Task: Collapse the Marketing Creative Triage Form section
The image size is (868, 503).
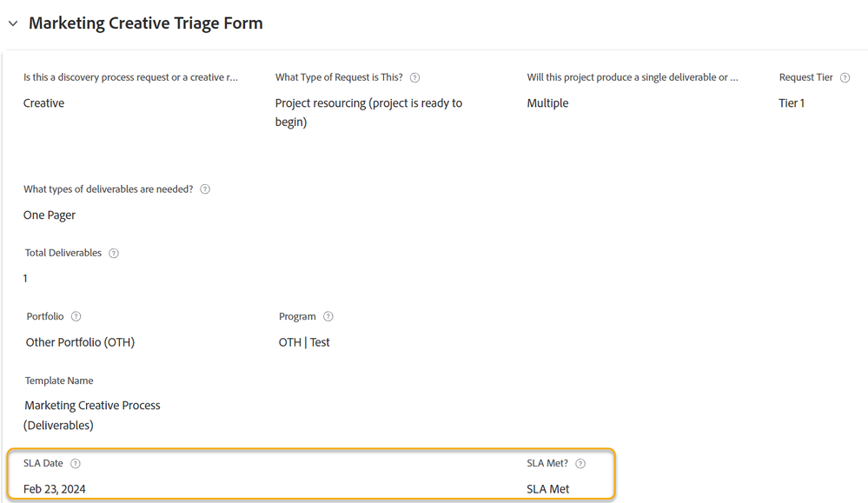Action: coord(12,23)
